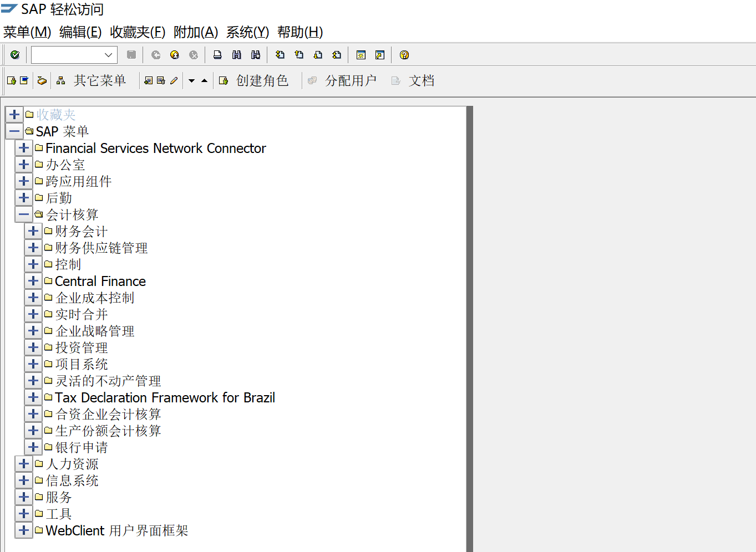The image size is (756, 552).
Task: Open the 编辑(E) menu
Action: tap(80, 32)
